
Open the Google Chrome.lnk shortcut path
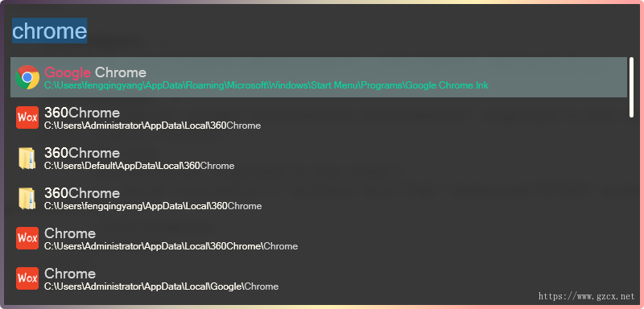pos(266,86)
